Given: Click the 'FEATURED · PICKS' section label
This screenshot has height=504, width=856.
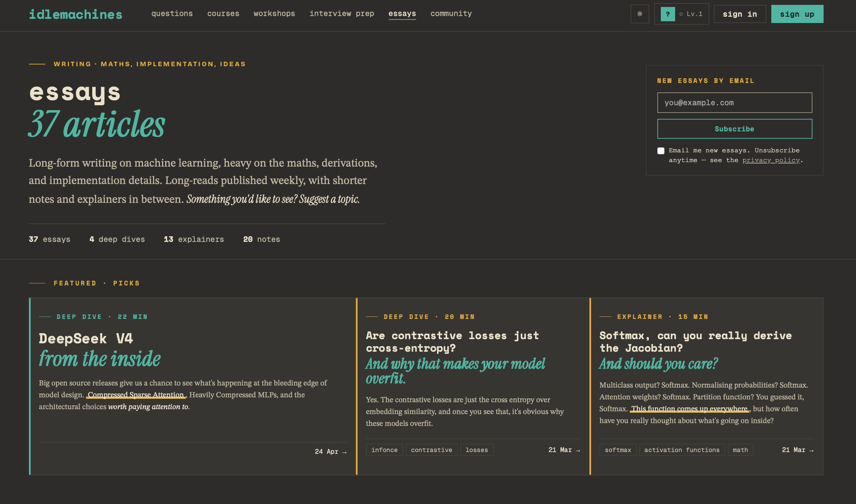Looking at the screenshot, I should tap(97, 283).
